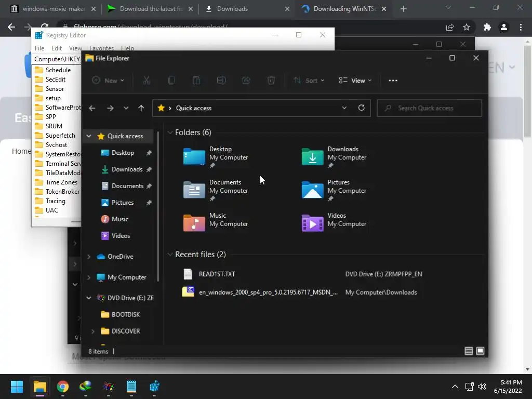Switch to details view icon in status bar
This screenshot has width=532, height=399.
pos(469,351)
